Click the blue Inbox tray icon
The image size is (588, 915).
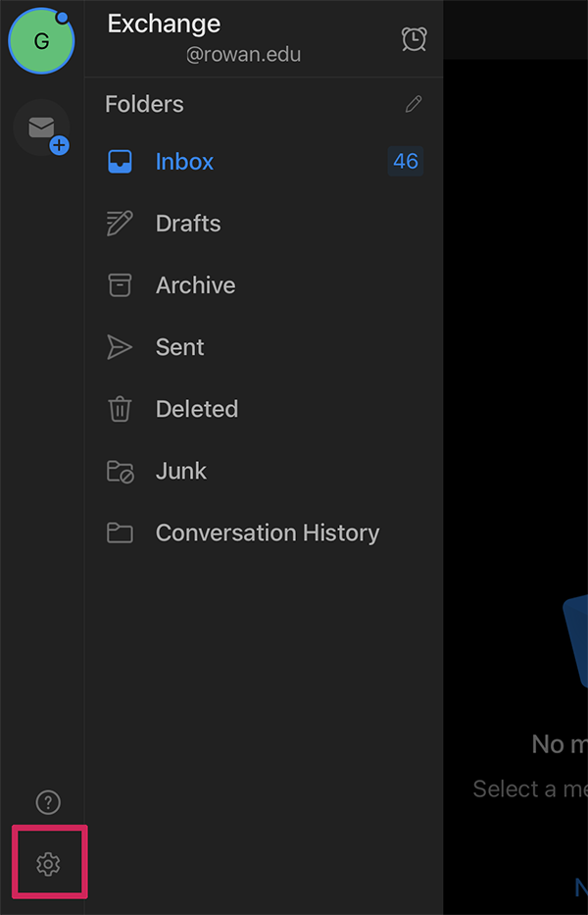point(120,162)
